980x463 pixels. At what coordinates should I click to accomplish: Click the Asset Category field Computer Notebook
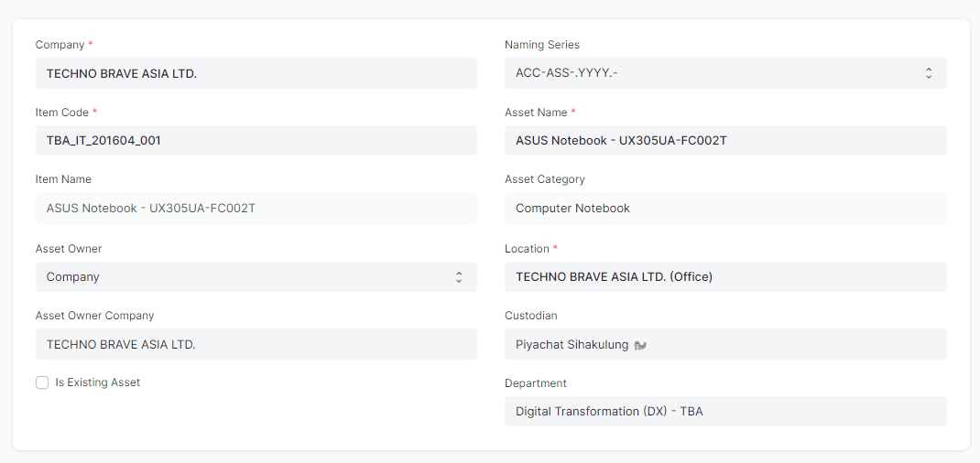coord(725,209)
